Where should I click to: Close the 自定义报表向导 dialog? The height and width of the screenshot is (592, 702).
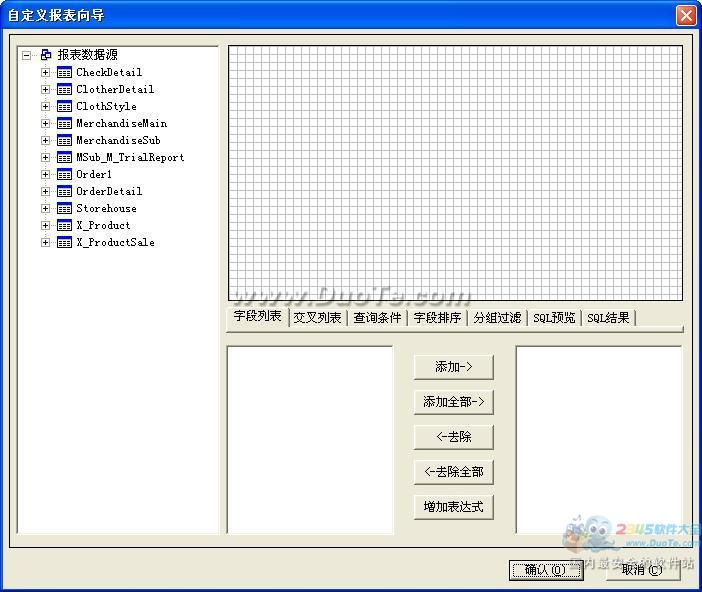coord(686,15)
